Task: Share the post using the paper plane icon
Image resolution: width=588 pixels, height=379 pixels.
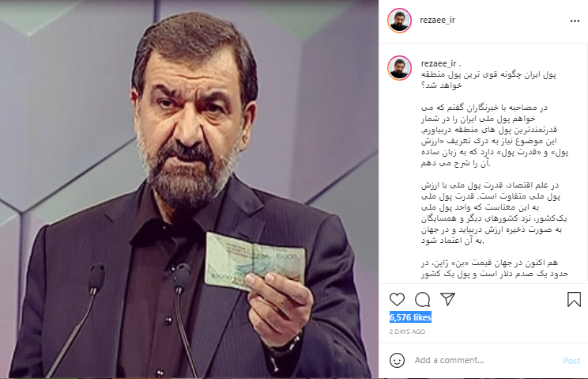Action: 448,299
